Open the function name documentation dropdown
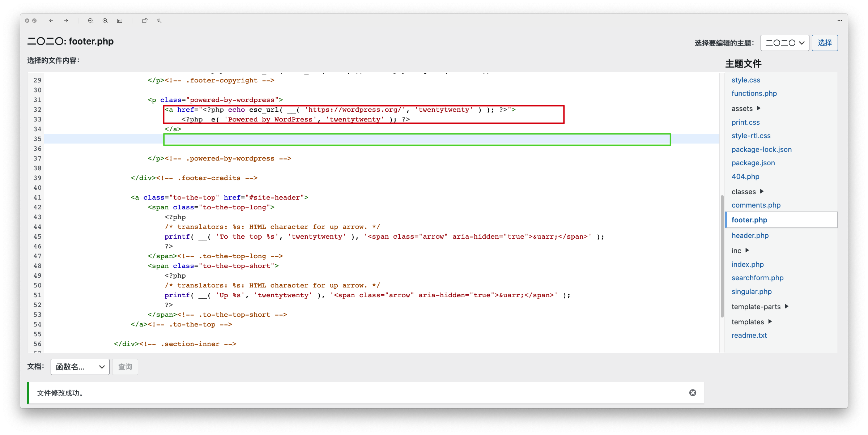868x435 pixels. point(80,367)
